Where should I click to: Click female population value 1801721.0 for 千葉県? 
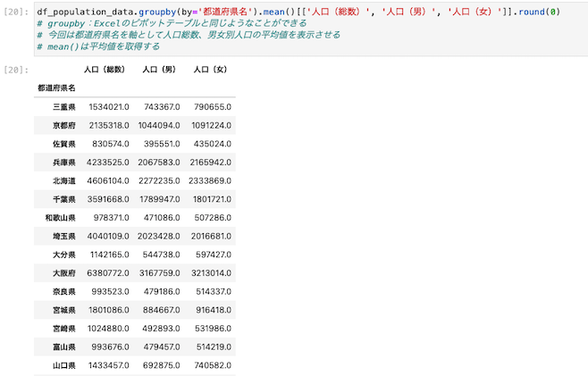(213, 199)
